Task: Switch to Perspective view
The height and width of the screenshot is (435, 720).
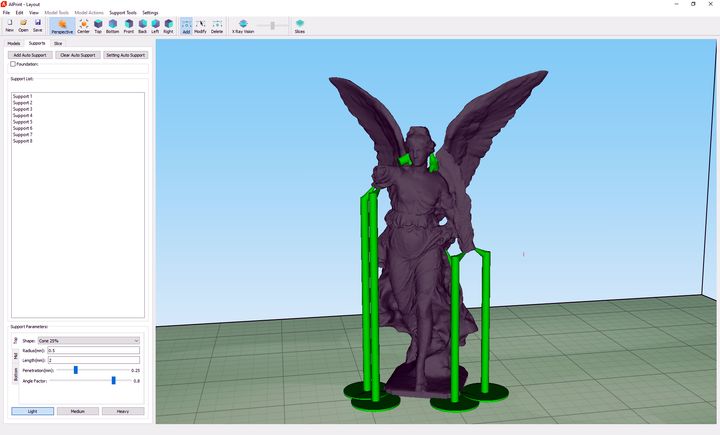Action: point(62,25)
